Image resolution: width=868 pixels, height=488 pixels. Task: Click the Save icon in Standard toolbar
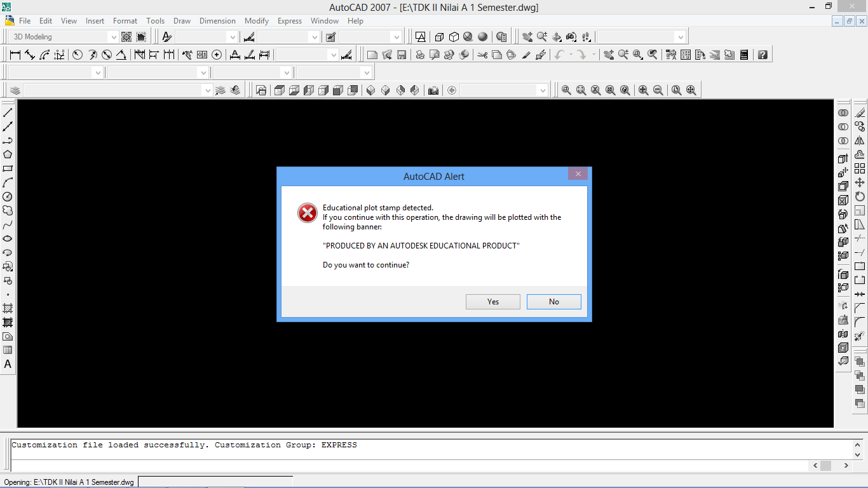402,55
